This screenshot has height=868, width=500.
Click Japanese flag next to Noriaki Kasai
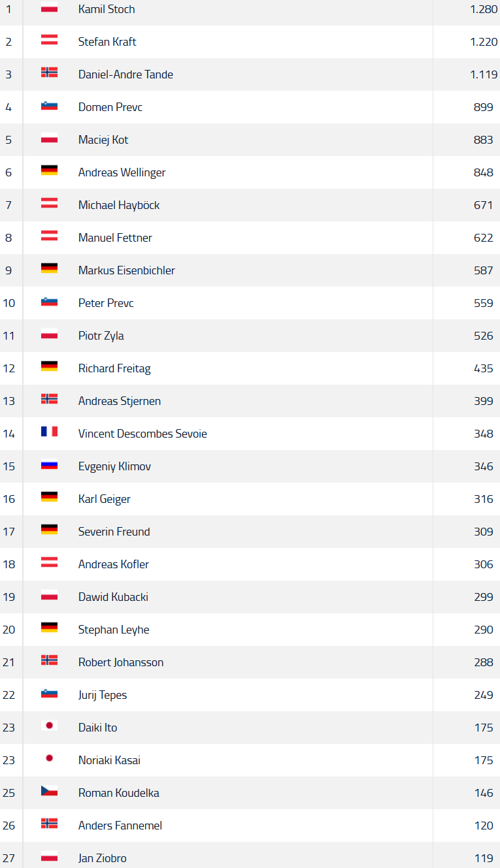click(x=49, y=758)
